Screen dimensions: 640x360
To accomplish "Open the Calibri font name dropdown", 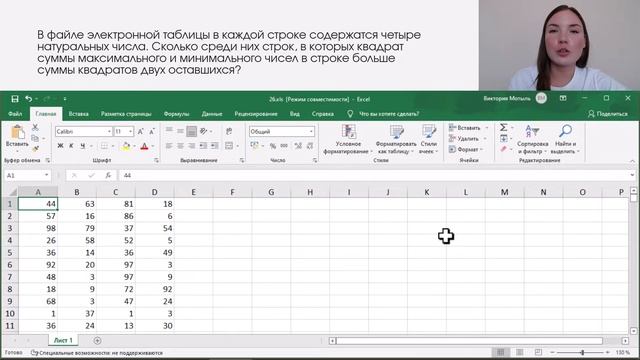I will 109,131.
